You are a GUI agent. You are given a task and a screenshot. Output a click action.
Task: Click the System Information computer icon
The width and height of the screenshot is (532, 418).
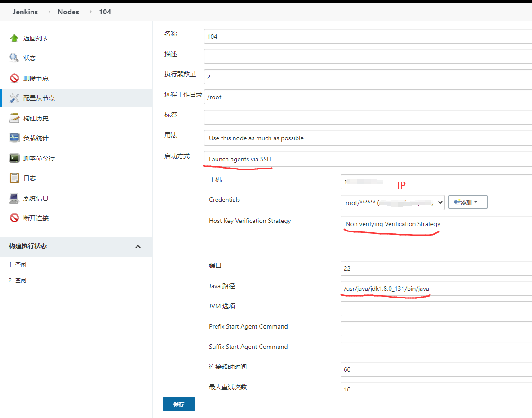(x=14, y=198)
